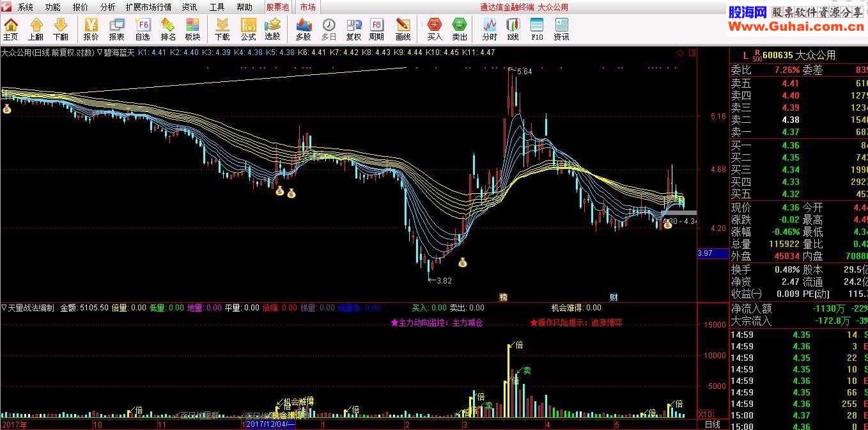Click the 金额: 5105.50 indicator value
This screenshot has height=430, width=868.
(85, 308)
